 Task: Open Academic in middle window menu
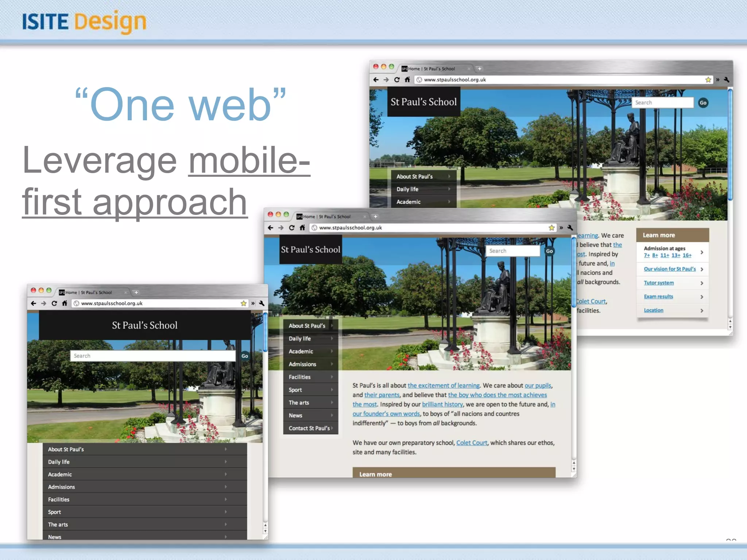point(311,351)
